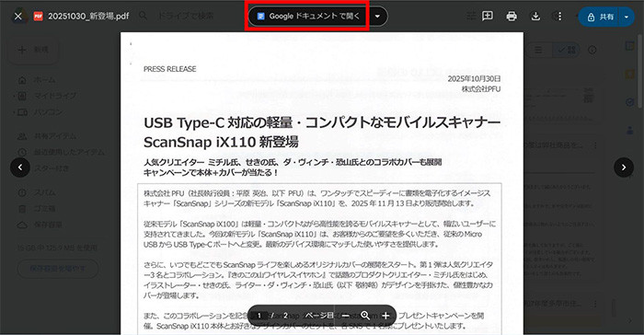The image size is (644, 335).
Task: Expand the share button dropdown arrow
Action: point(627,17)
